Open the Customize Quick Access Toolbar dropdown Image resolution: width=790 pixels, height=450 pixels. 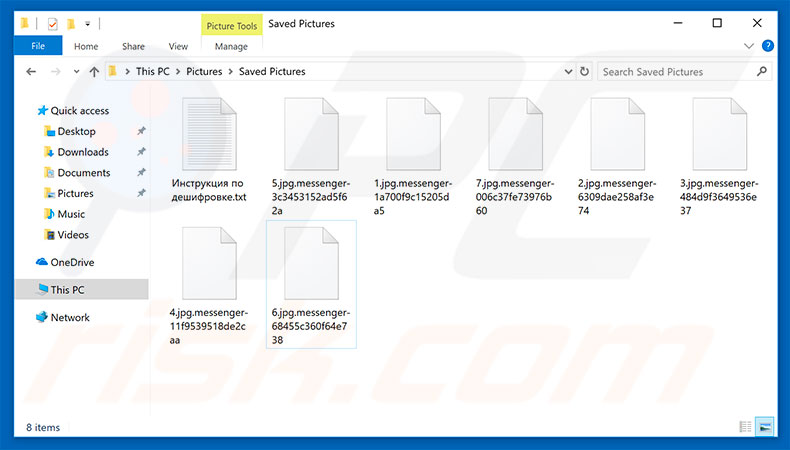[88, 23]
